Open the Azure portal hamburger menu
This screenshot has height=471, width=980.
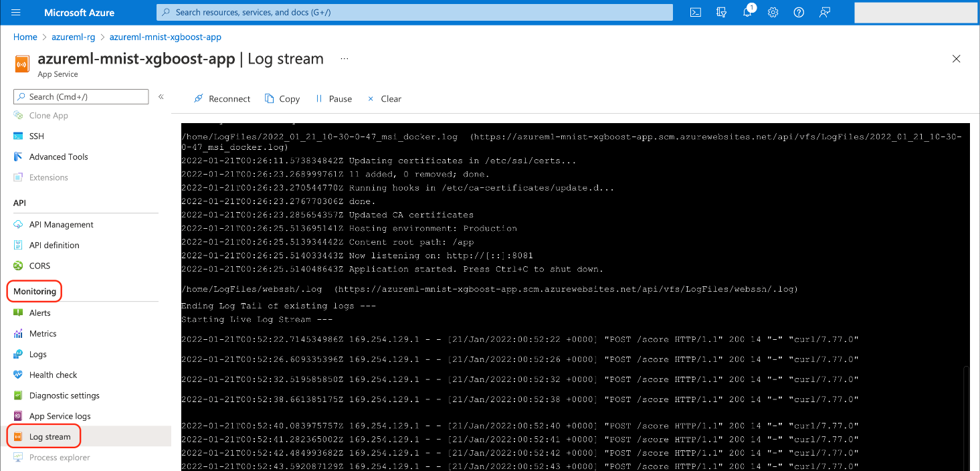16,13
